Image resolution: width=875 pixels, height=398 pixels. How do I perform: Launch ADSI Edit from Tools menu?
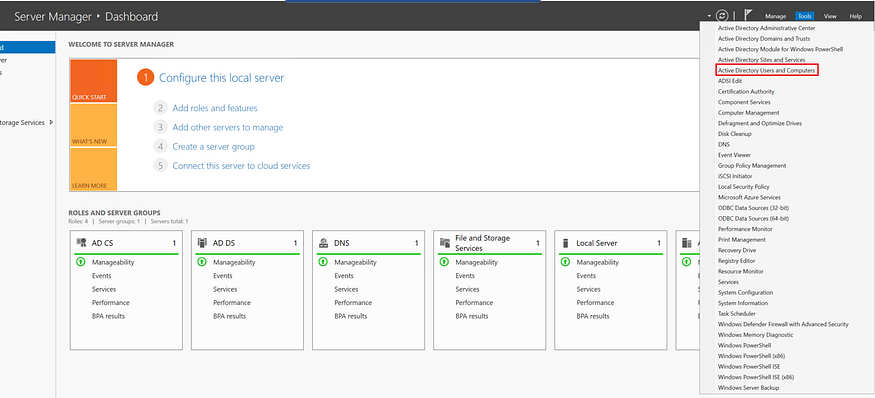729,81
